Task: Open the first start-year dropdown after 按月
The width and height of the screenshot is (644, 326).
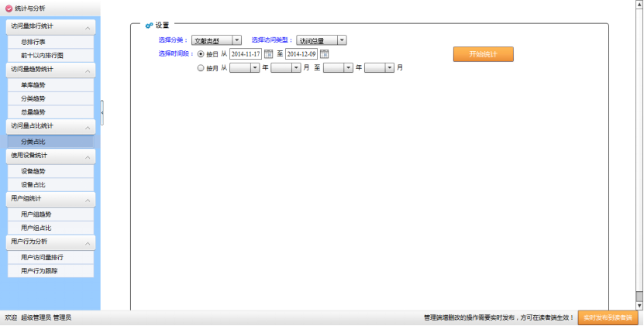Action: (244, 68)
